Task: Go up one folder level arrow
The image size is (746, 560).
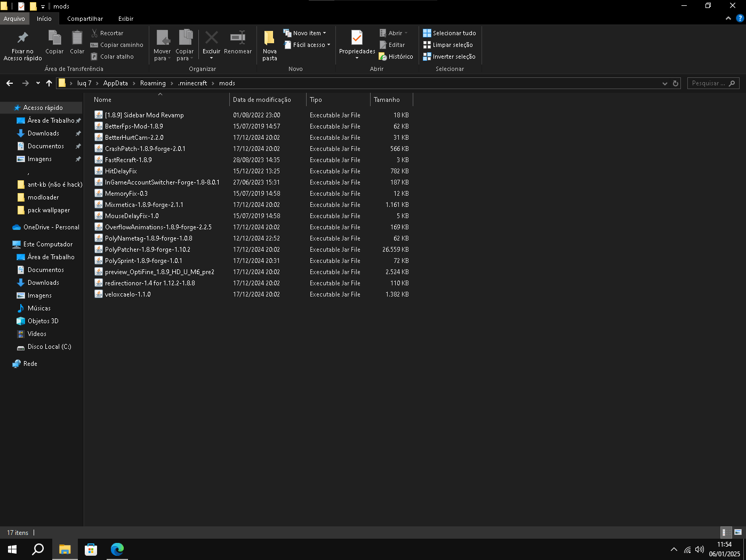Action: pos(49,83)
